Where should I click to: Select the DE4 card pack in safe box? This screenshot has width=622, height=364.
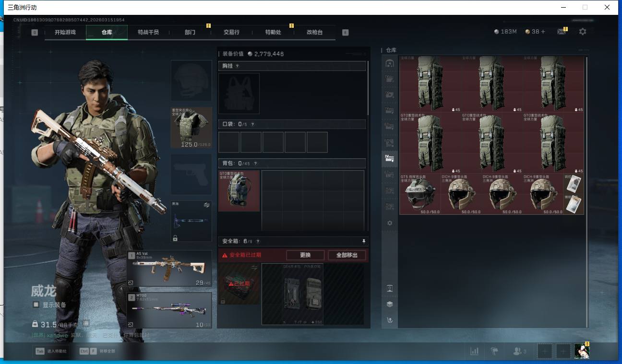tap(292, 294)
